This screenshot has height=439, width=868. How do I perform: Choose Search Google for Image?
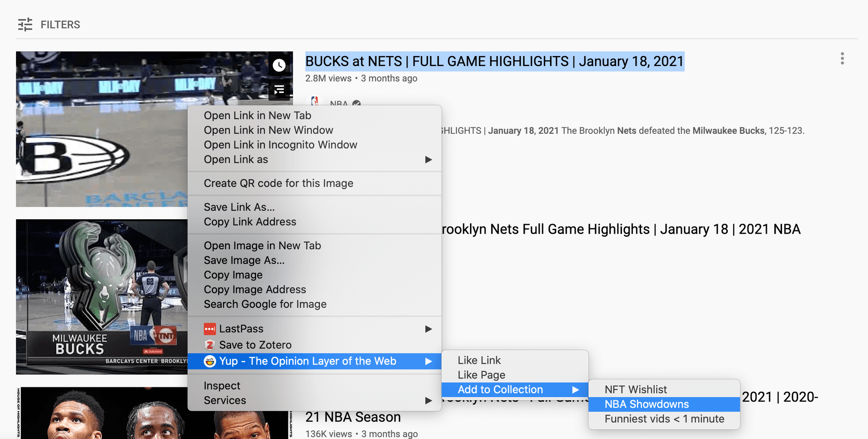(x=314, y=304)
